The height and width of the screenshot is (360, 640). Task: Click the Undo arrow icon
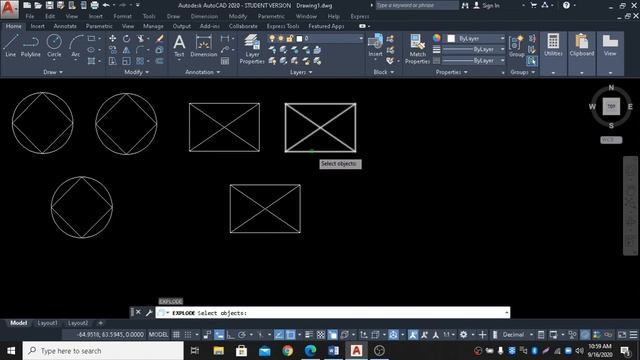click(x=106, y=5)
